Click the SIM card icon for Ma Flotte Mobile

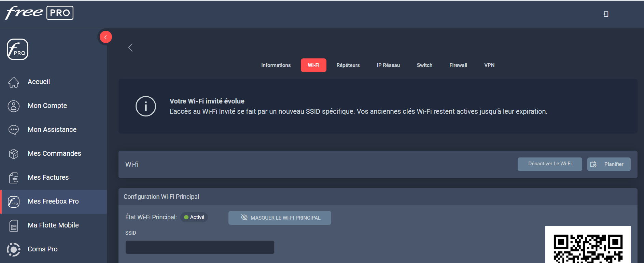click(14, 226)
